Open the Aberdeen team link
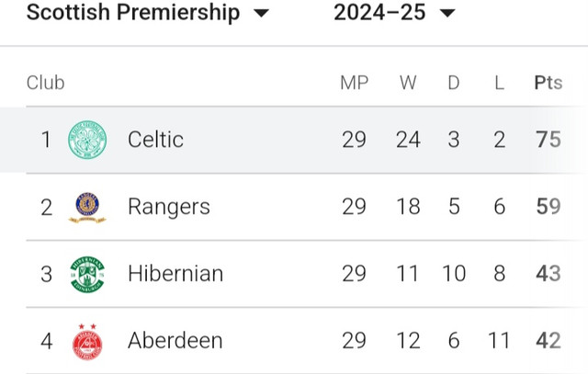The height and width of the screenshot is (374, 588). click(x=175, y=341)
